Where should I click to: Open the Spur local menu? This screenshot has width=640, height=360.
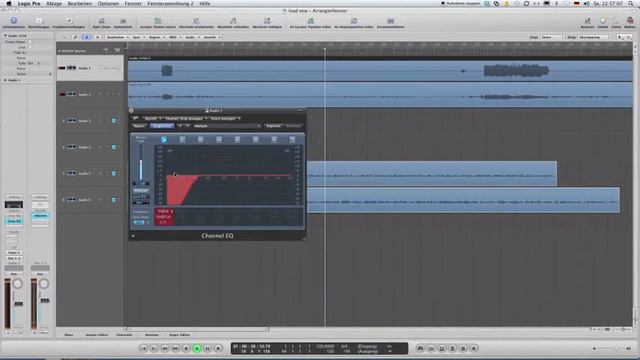click(138, 37)
